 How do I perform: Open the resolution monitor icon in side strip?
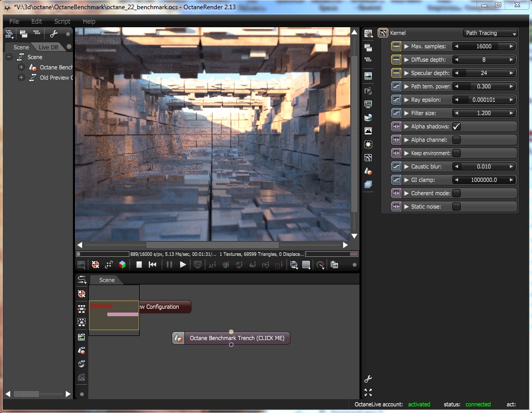368,104
